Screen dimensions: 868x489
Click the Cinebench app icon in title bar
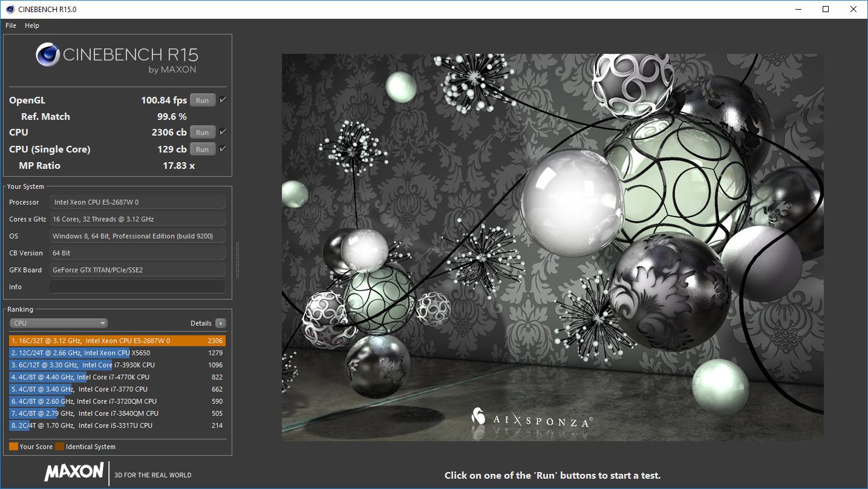[x=10, y=9]
